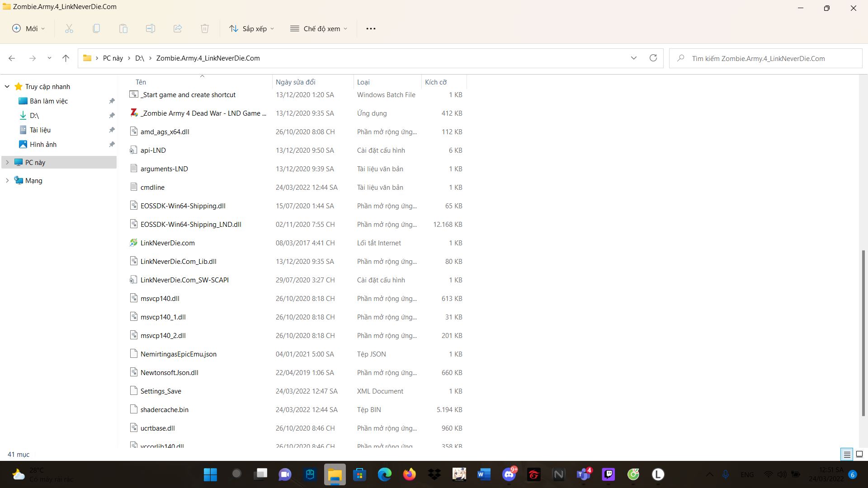Sort by Ngày sửa đổi column header
The width and height of the screenshot is (868, 488).
(x=296, y=82)
